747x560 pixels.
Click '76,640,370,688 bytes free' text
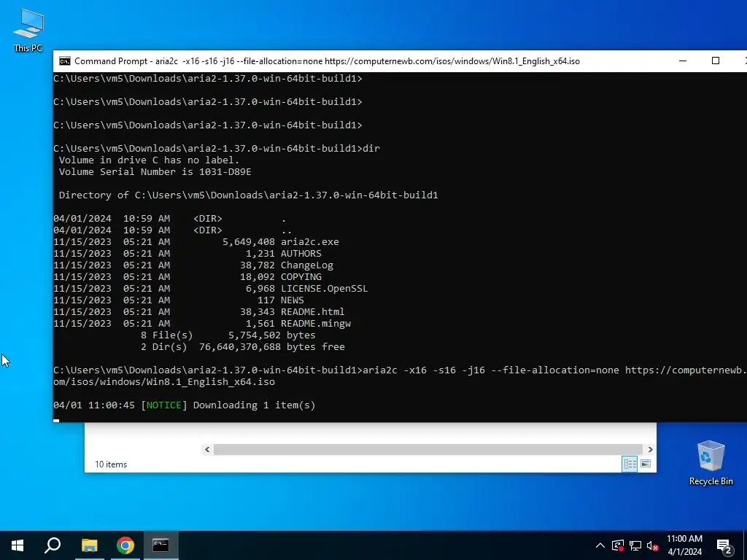pyautogui.click(x=271, y=346)
